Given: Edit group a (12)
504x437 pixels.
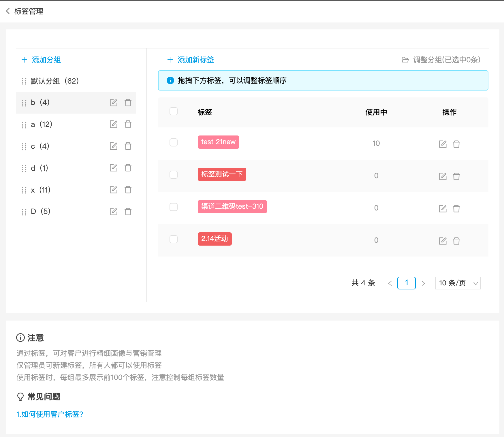Looking at the screenshot, I should (x=114, y=124).
